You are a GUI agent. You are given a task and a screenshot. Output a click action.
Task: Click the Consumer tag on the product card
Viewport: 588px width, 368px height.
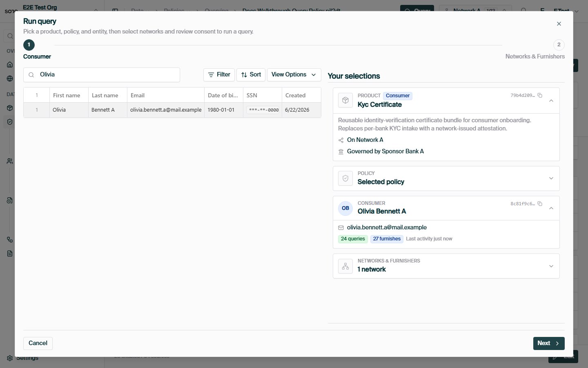398,96
